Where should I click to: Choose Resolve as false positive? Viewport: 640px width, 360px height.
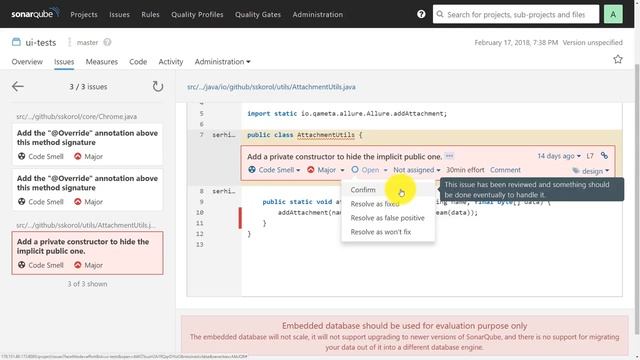pyautogui.click(x=388, y=218)
